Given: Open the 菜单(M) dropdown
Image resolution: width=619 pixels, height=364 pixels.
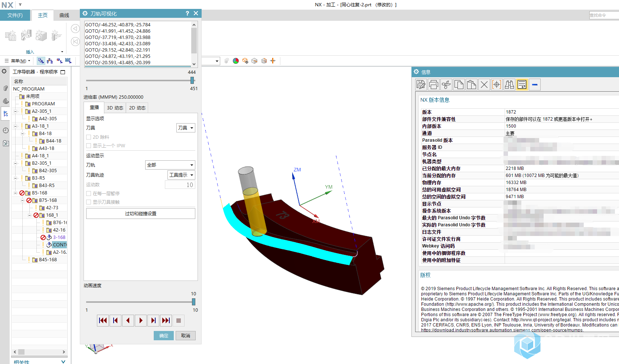Looking at the screenshot, I should click(x=17, y=61).
